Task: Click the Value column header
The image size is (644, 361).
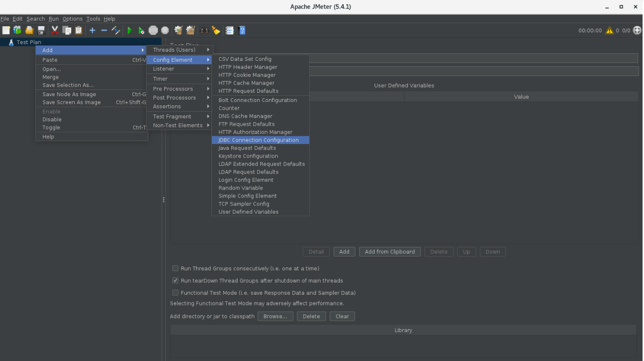Action: (x=521, y=97)
